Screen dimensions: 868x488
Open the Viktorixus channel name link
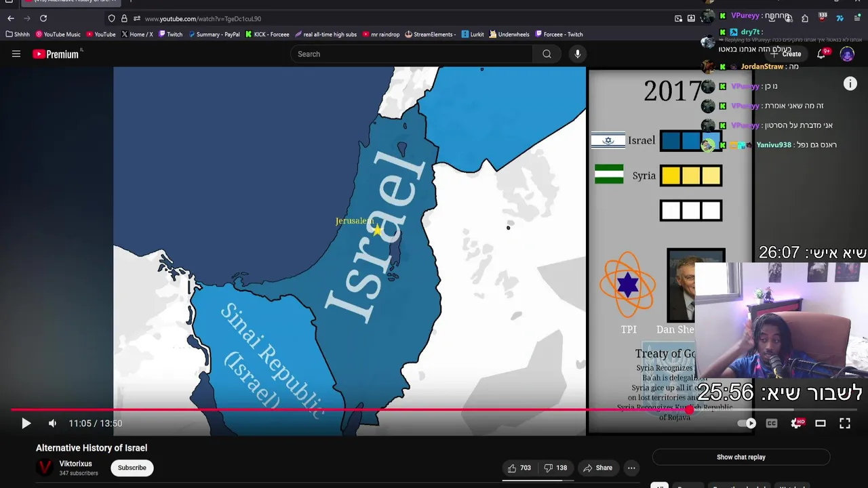(x=76, y=464)
